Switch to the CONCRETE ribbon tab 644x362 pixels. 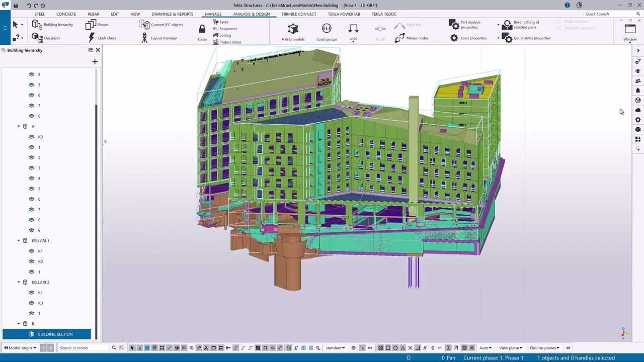[66, 14]
